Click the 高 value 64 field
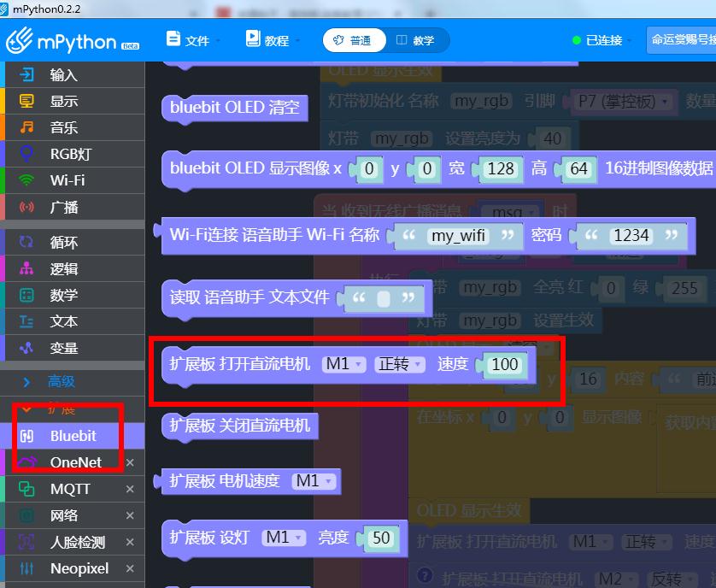The width and height of the screenshot is (716, 588). pos(578,169)
